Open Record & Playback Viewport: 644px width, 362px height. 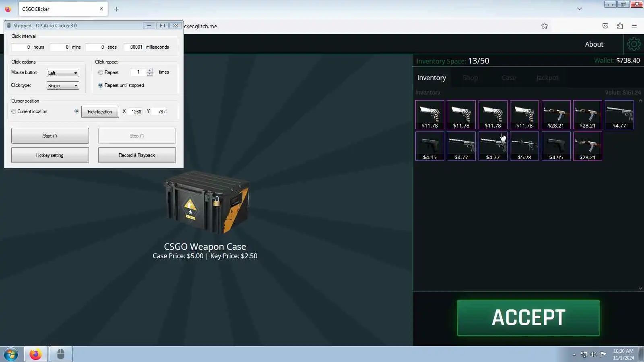coord(137,155)
